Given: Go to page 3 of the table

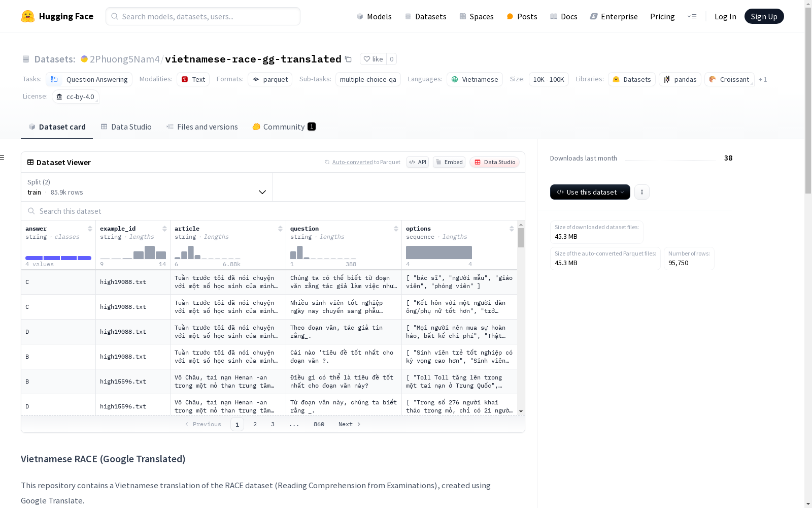Looking at the screenshot, I should click(273, 424).
